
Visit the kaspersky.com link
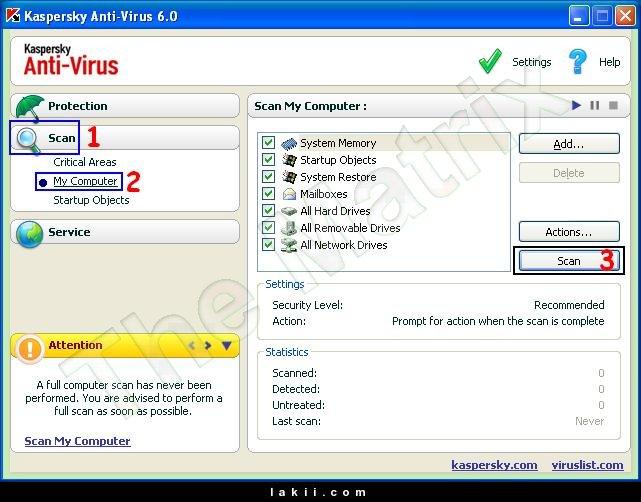point(494,465)
